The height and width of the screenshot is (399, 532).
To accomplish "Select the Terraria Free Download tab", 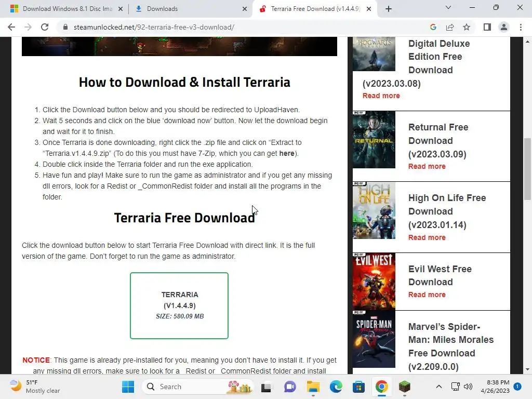I will coord(315,9).
